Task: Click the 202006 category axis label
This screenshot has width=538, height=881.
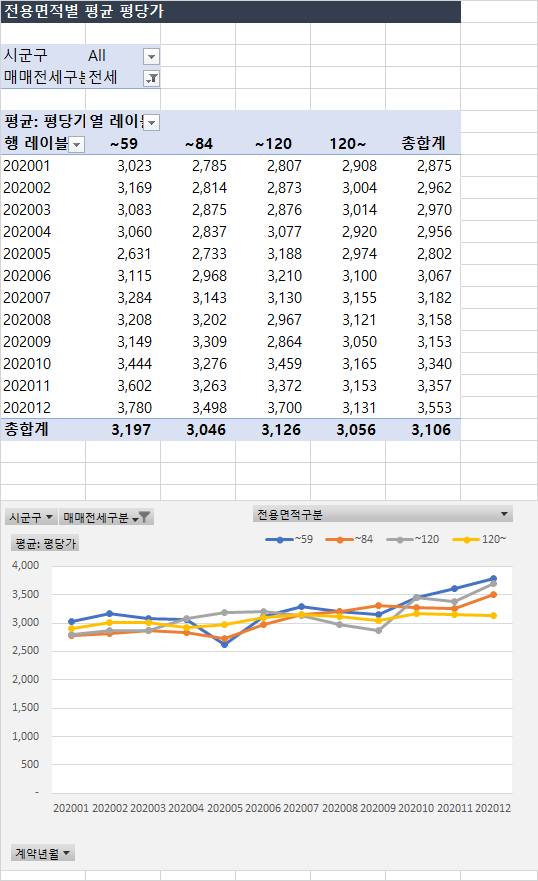Action: [x=263, y=808]
